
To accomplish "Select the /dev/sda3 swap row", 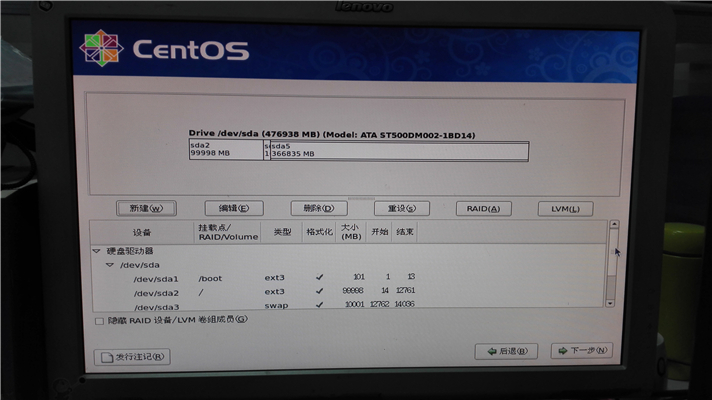I will [349, 305].
